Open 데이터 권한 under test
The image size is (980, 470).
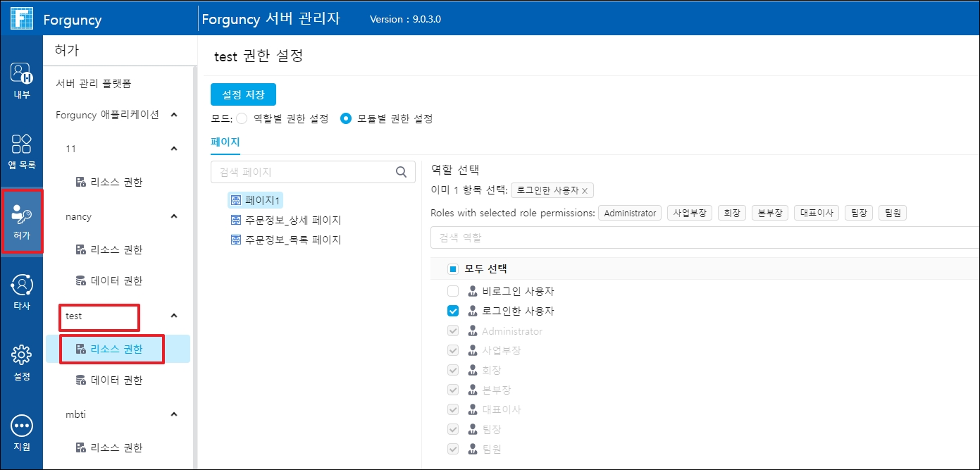(x=116, y=380)
